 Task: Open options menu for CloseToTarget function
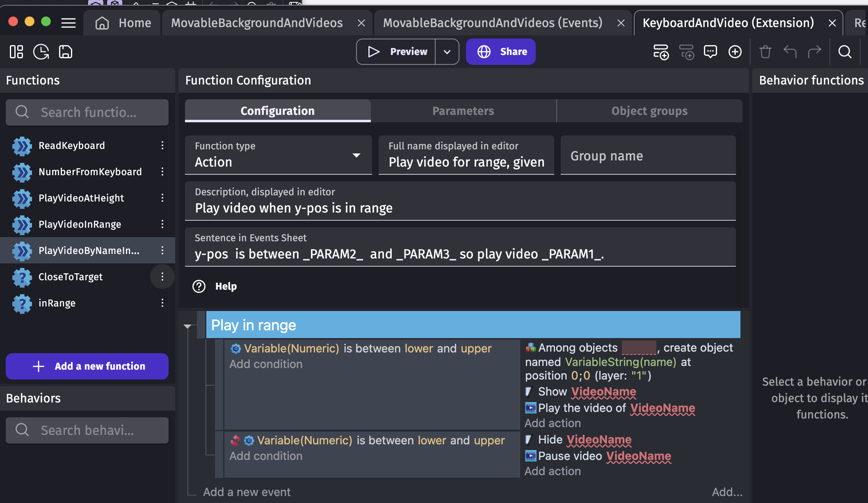click(162, 277)
